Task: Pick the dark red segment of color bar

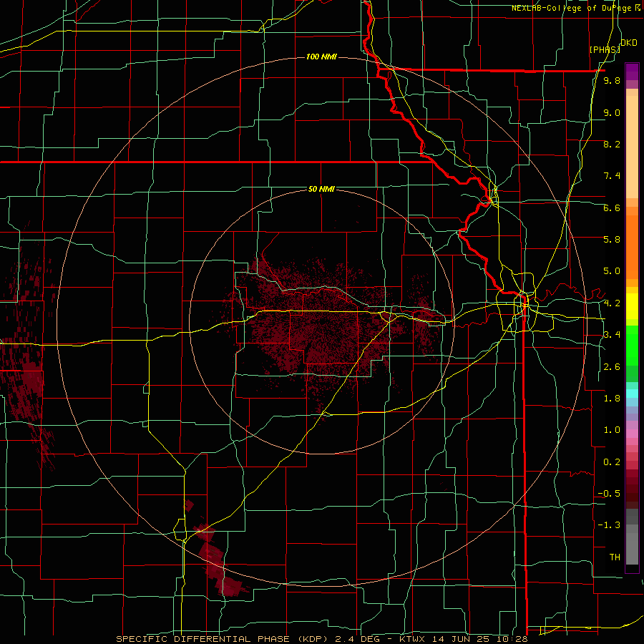Action: [632, 484]
